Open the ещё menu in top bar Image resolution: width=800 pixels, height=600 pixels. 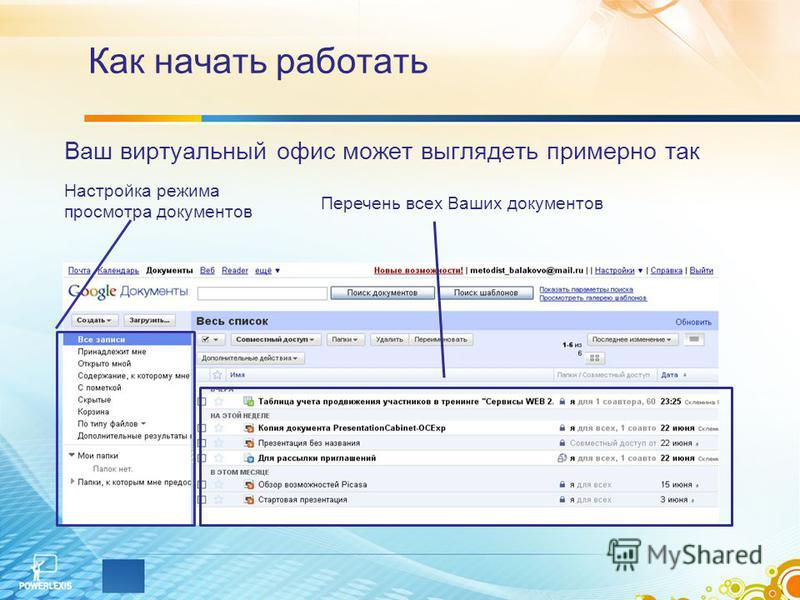(267, 270)
